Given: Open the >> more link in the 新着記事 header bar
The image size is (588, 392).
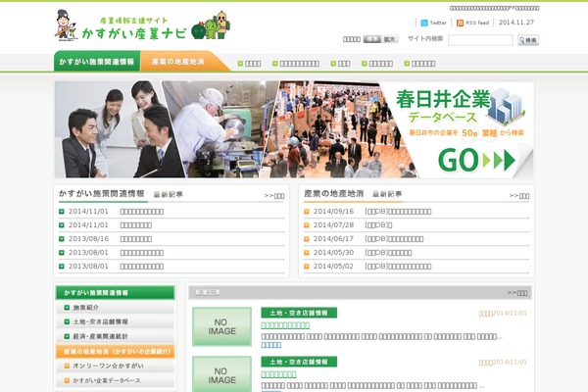Looking at the screenshot, I should [x=517, y=293].
